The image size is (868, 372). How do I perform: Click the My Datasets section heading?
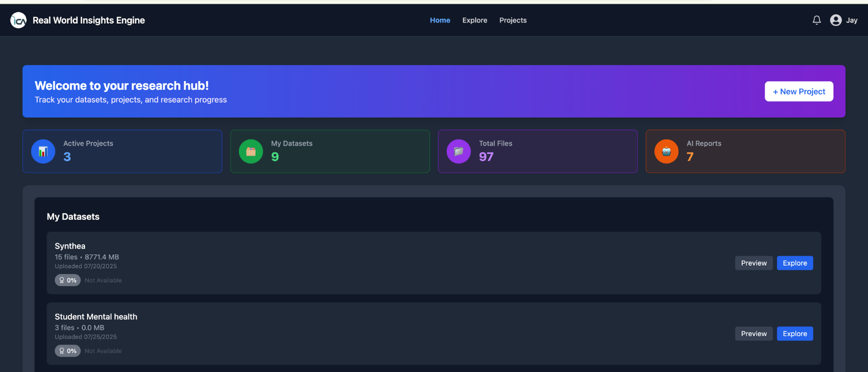point(73,217)
